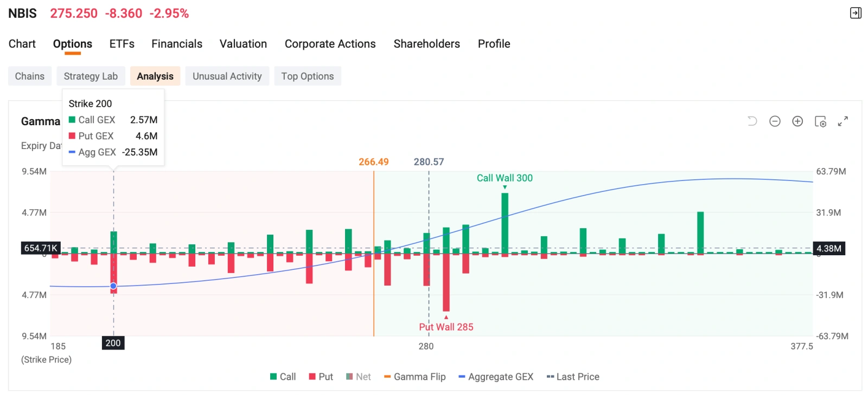Open the Valuation tab

pos(243,44)
